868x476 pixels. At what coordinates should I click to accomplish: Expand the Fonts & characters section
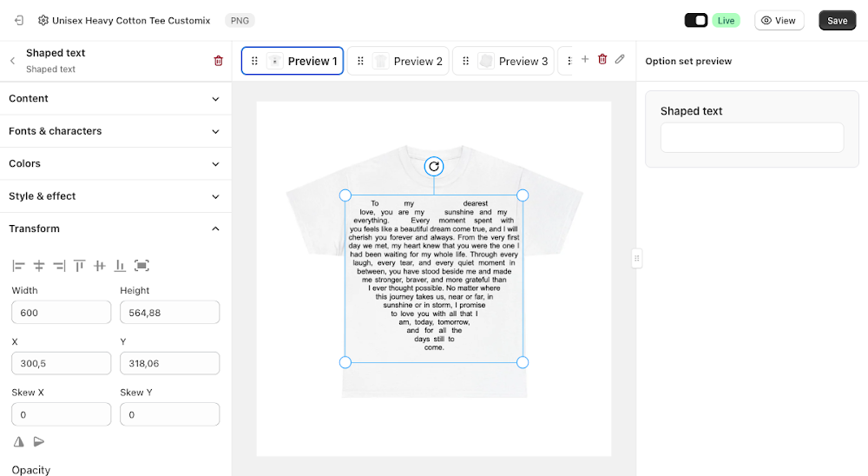[115, 131]
